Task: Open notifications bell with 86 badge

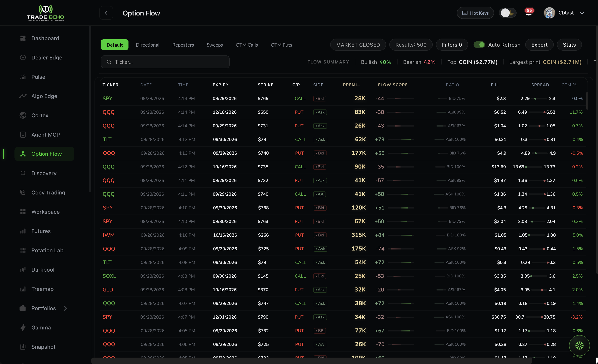Action: (x=529, y=13)
